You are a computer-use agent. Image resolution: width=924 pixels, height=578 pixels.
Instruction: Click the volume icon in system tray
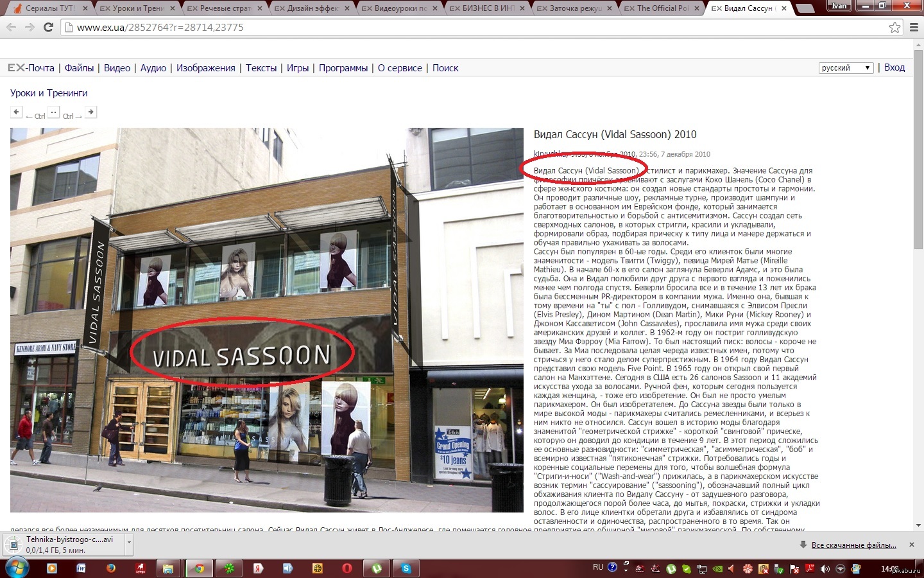(x=825, y=569)
